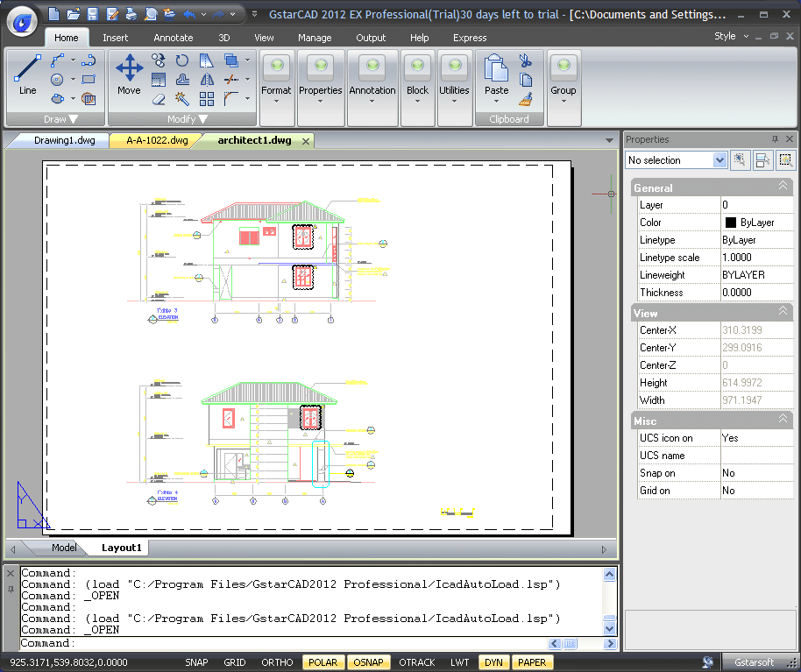Open the Block dropdown panel
801x672 pixels.
point(417,88)
